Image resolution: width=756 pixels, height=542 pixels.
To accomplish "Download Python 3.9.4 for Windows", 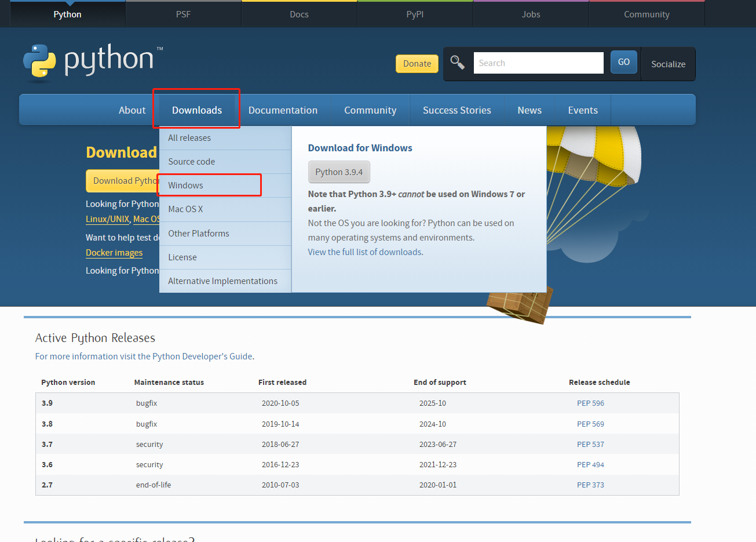I will point(339,172).
